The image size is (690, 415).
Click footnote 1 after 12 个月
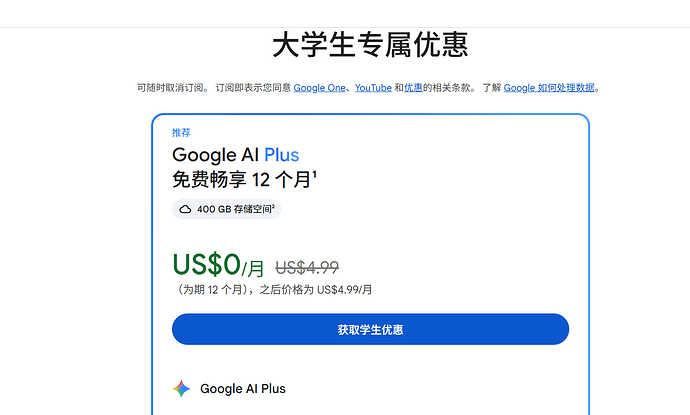coord(315,174)
